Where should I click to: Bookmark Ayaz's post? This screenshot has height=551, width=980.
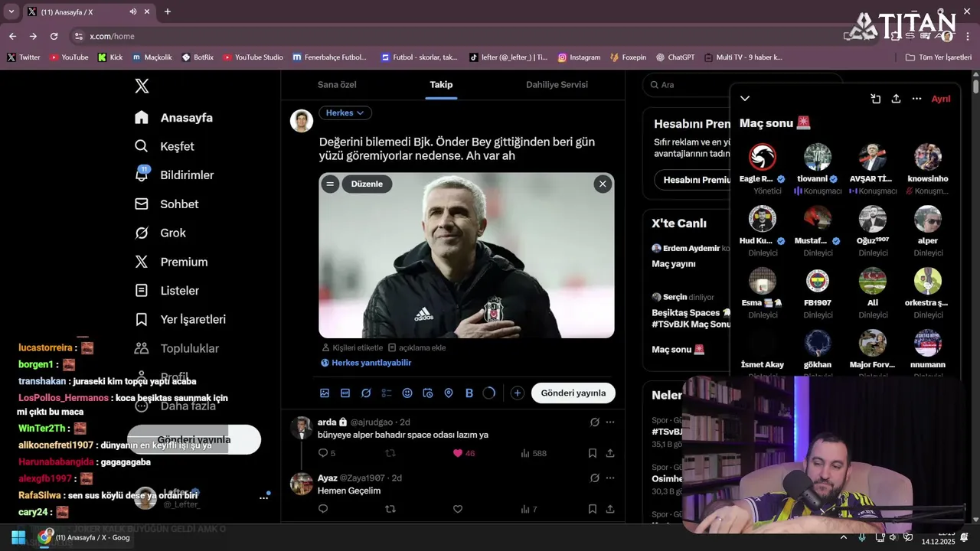(593, 509)
